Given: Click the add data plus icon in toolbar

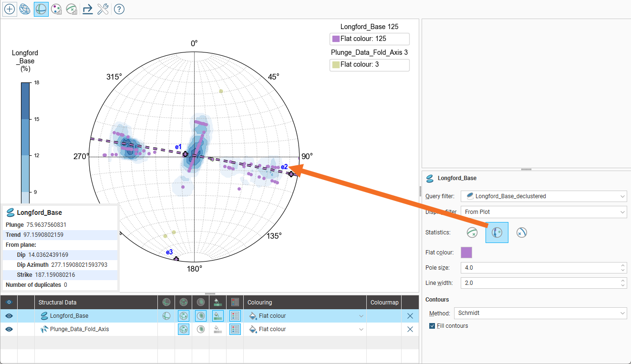Looking at the screenshot, I should click(x=10, y=9).
